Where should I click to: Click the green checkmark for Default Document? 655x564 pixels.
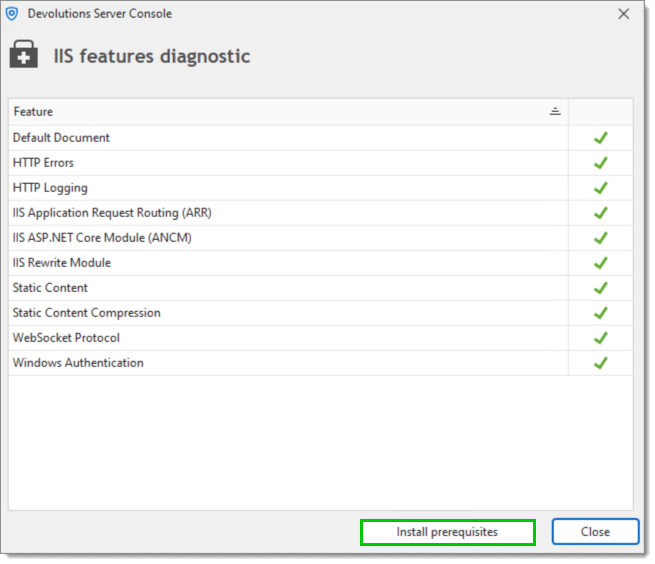[601, 138]
